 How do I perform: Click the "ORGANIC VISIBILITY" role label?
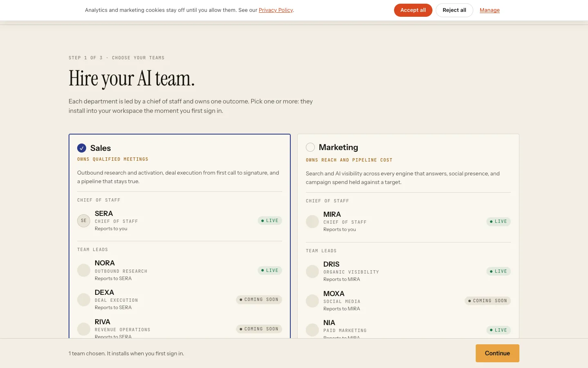351,272
